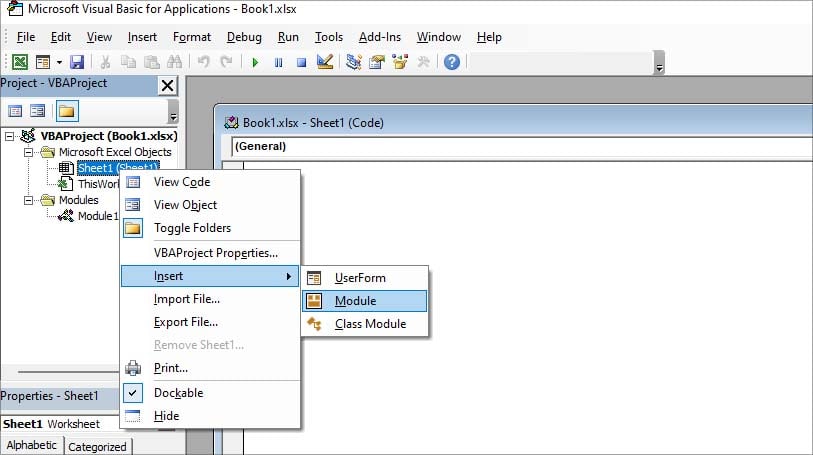
Task: Click the Copy toolbar icon
Action: pyautogui.click(x=128, y=62)
